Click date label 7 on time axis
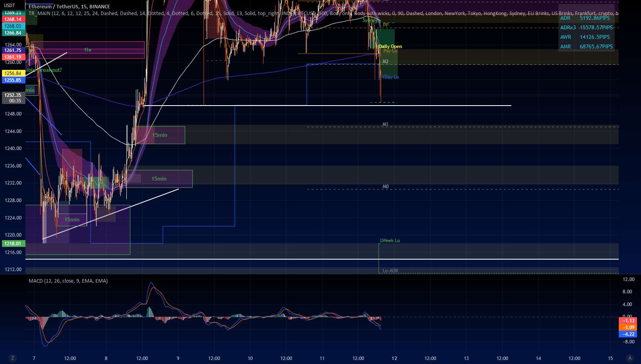The height and width of the screenshot is (364, 641). click(34, 358)
